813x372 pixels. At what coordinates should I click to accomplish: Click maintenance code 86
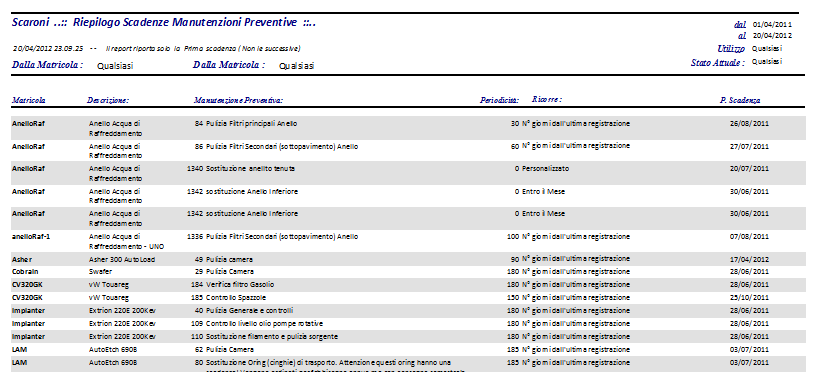(199, 146)
